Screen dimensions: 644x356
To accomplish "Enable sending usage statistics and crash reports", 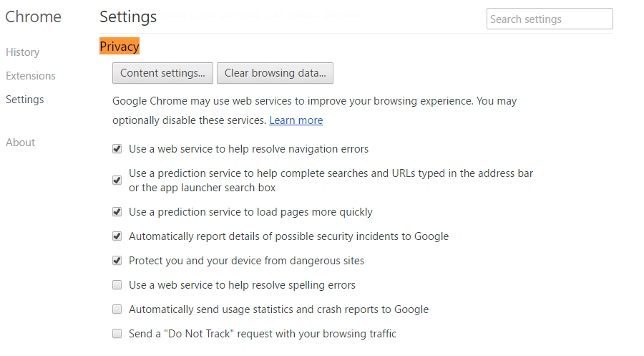I will [117, 309].
